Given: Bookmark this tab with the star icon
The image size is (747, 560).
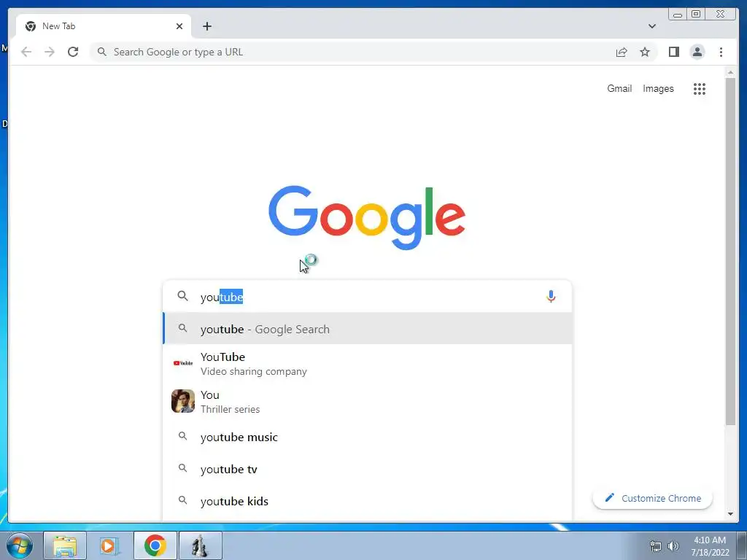Looking at the screenshot, I should pos(645,52).
